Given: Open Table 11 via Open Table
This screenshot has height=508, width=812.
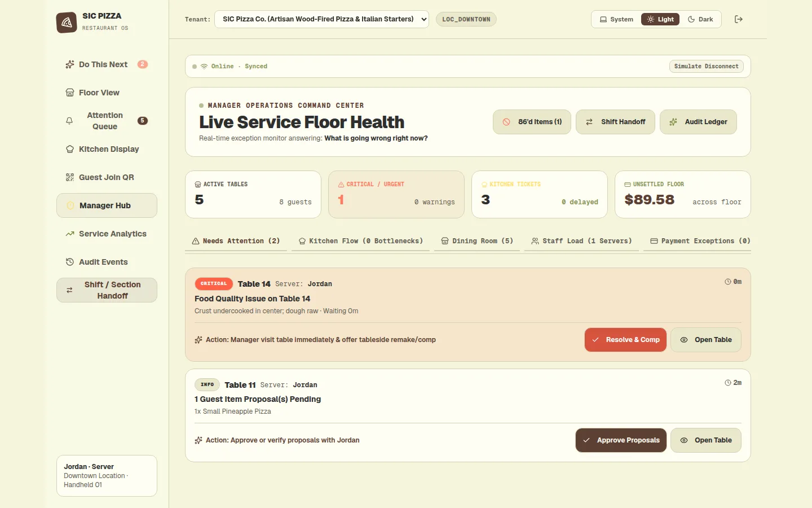Looking at the screenshot, I should coord(706,440).
